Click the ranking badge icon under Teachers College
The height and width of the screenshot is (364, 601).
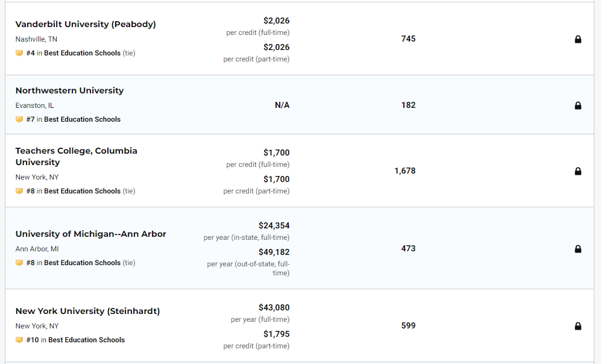[x=19, y=191]
